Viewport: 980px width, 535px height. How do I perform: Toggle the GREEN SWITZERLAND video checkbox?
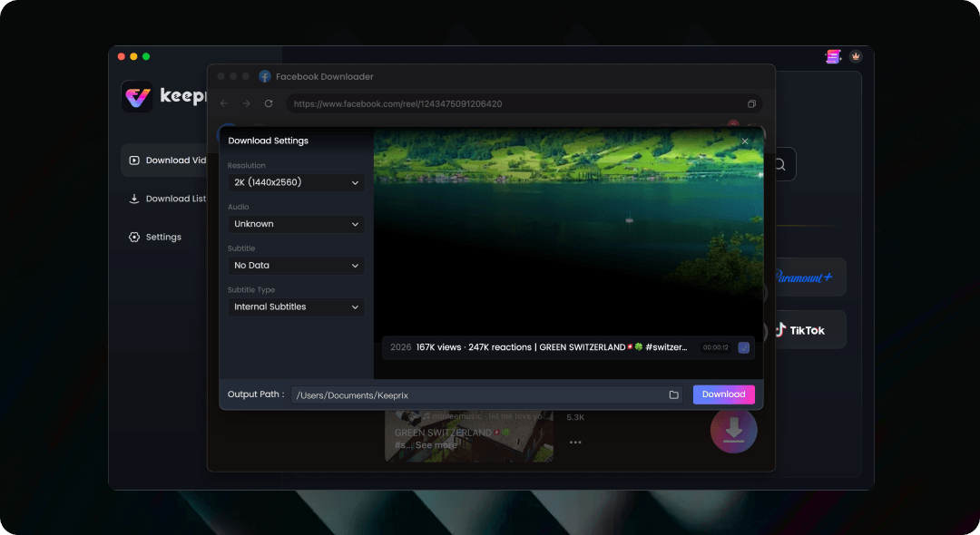point(744,347)
